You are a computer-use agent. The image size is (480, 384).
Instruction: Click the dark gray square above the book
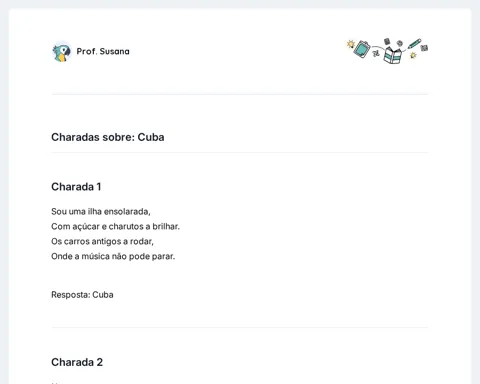pyautogui.click(x=387, y=41)
